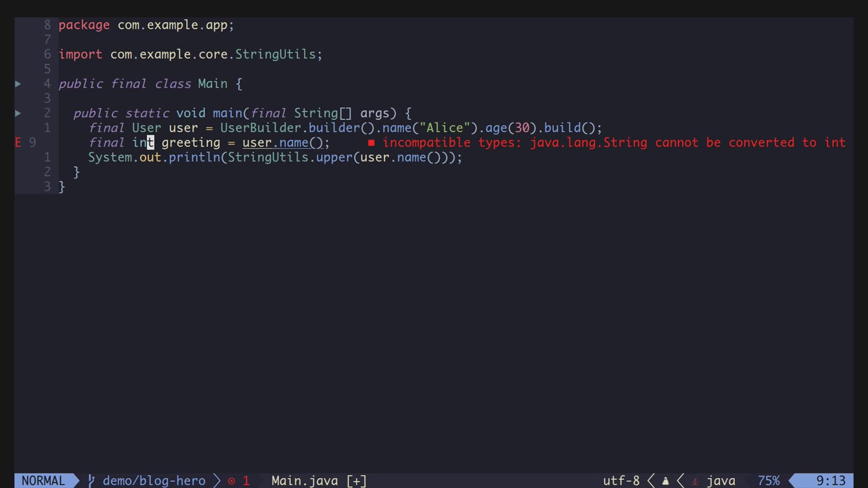
Task: Click the red error circle icon in statusline
Action: [x=232, y=481]
